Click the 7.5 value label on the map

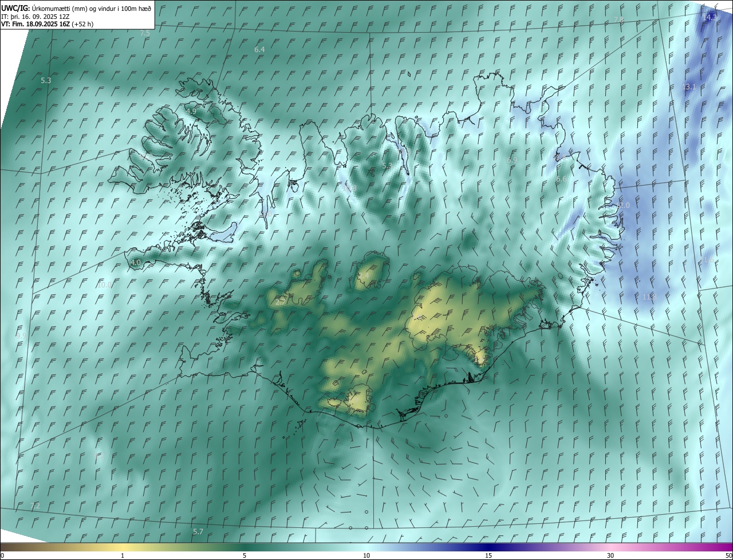point(145,33)
